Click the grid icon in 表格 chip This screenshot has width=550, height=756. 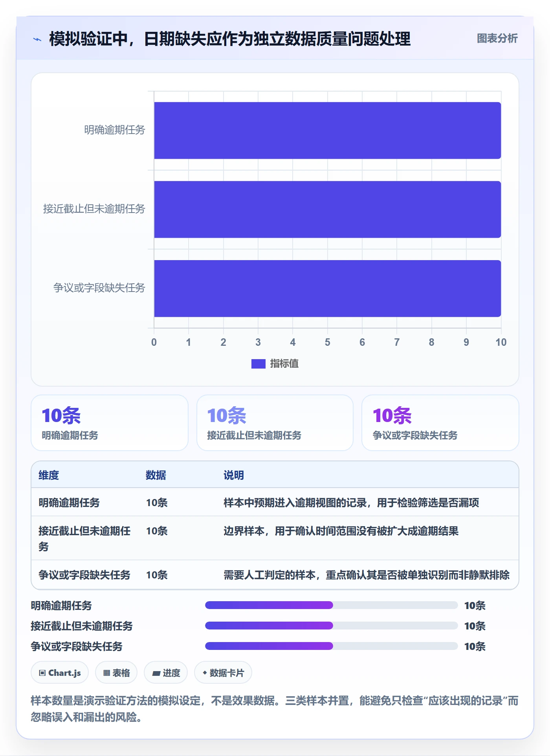(106, 673)
